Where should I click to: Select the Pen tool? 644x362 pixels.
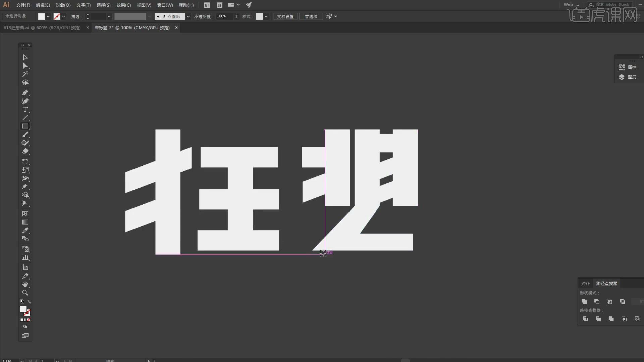25,93
